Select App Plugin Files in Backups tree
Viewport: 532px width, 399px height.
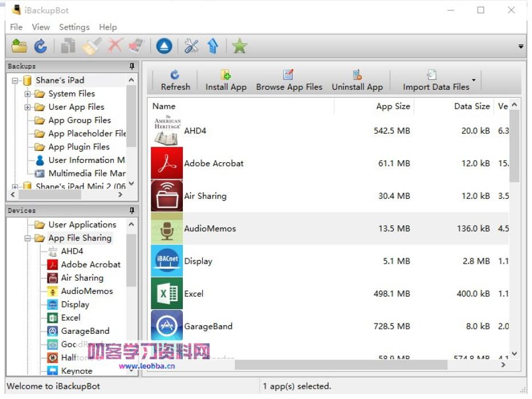pyautogui.click(x=79, y=147)
